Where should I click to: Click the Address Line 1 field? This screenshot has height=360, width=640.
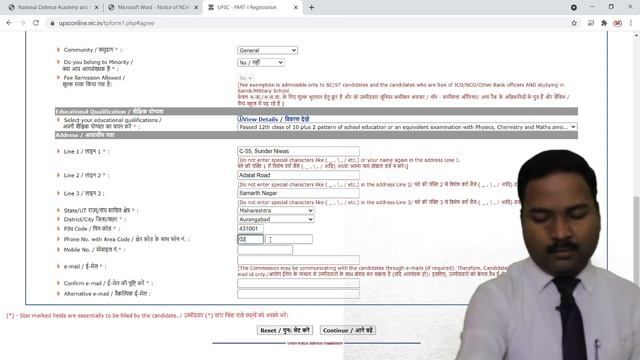(x=298, y=151)
